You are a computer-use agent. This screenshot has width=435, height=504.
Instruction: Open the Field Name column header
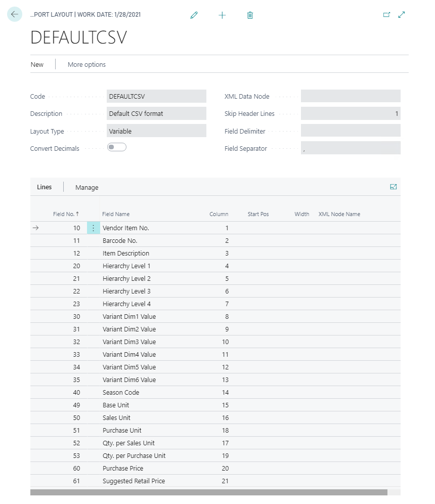coord(116,214)
